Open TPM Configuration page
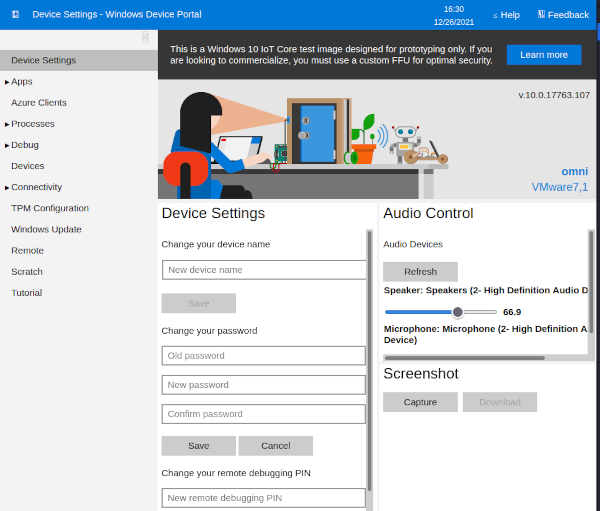 (50, 208)
